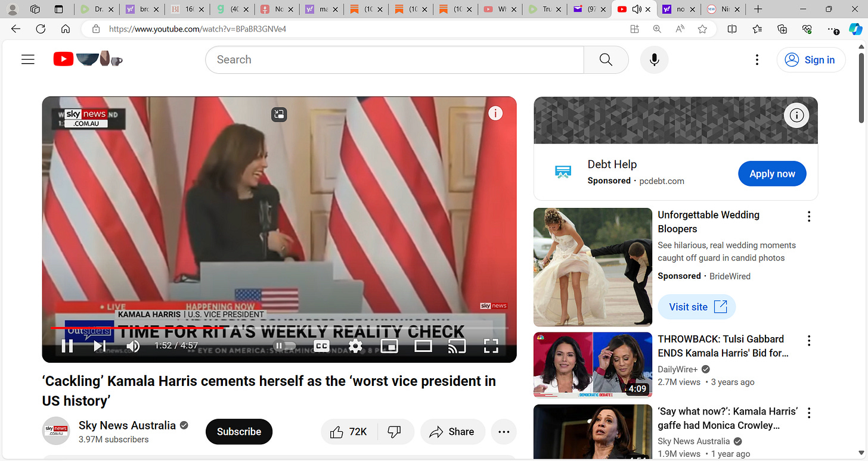868x461 pixels.
Task: Click the search magnifier button
Action: tap(606, 60)
